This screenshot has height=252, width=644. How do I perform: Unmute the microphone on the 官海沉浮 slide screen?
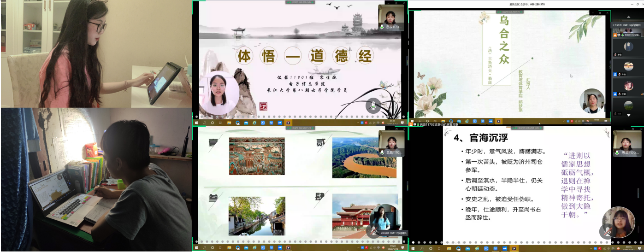[607, 232]
